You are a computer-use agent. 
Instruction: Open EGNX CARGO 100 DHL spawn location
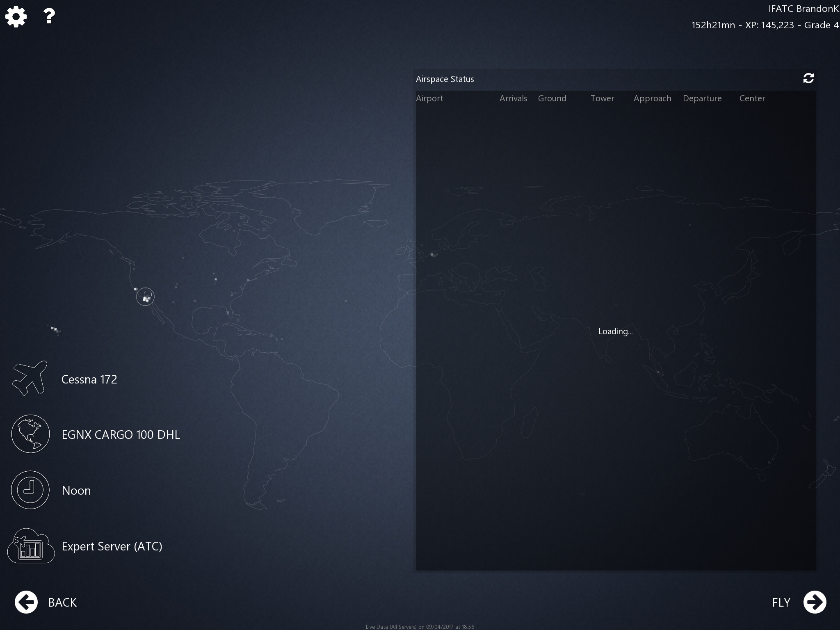(x=121, y=435)
